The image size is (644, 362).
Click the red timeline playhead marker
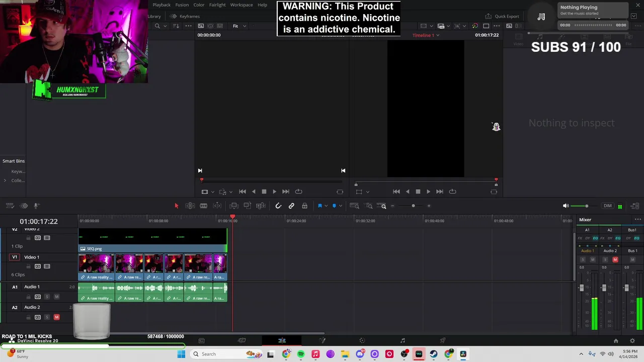point(232,217)
